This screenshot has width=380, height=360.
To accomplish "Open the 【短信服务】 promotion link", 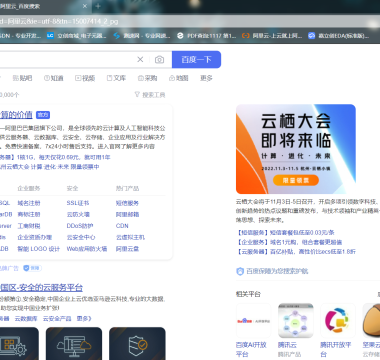I will pos(285,233).
